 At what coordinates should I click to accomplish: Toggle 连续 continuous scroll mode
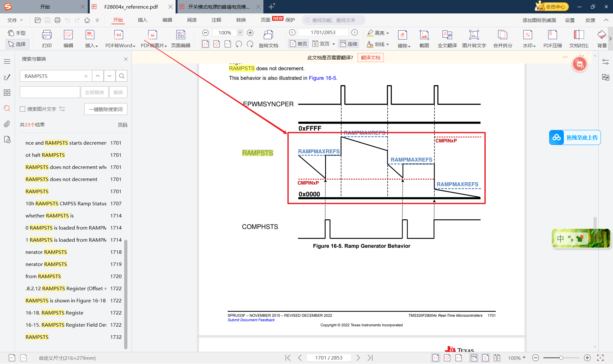pyautogui.click(x=349, y=44)
